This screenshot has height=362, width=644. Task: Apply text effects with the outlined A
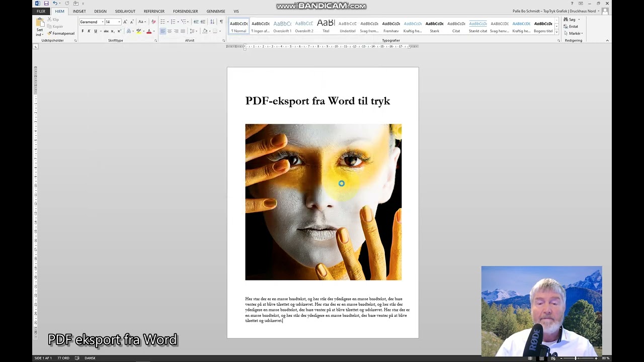(129, 31)
